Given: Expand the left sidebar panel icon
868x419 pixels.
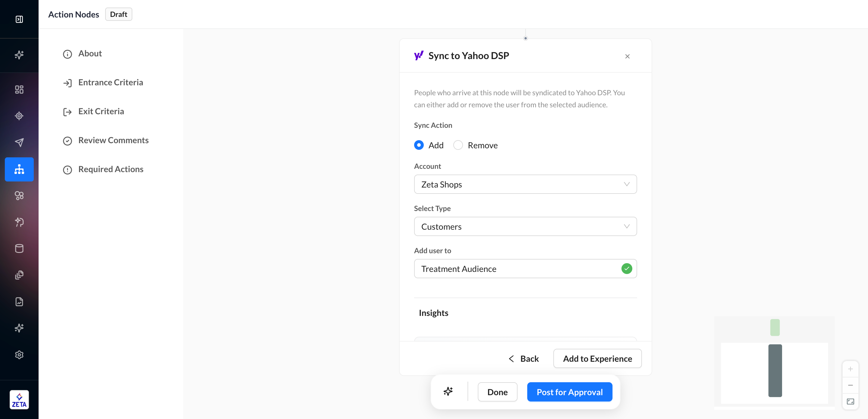Looking at the screenshot, I should click(19, 19).
